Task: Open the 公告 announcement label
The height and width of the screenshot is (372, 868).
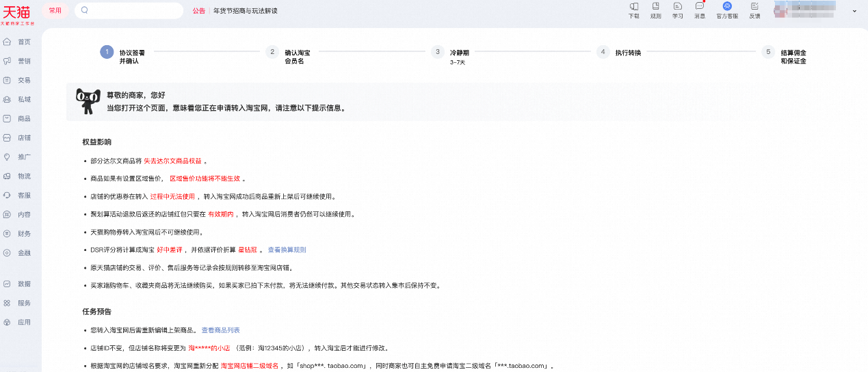Action: coord(199,11)
